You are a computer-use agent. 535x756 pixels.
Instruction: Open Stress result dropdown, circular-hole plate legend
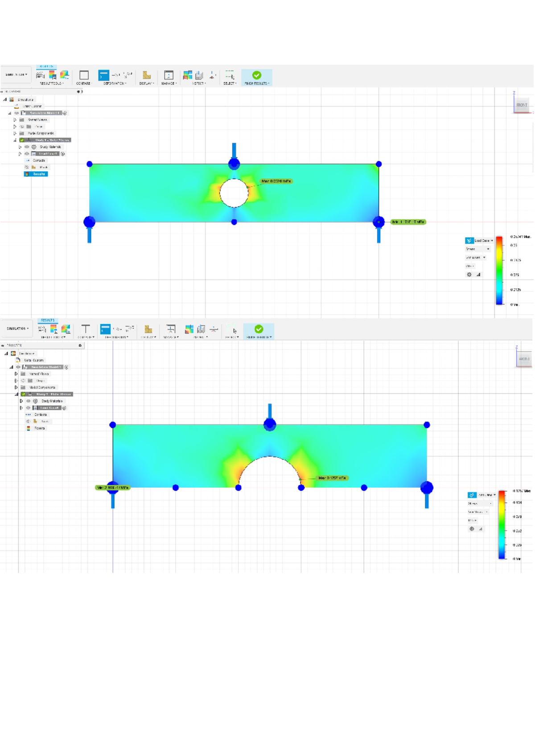tap(477, 249)
